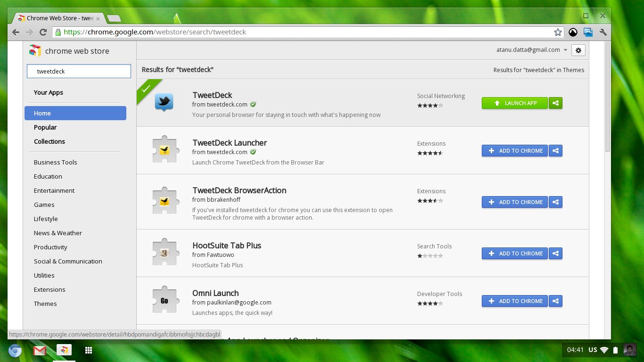Open Gmail from the shelf

40,351
